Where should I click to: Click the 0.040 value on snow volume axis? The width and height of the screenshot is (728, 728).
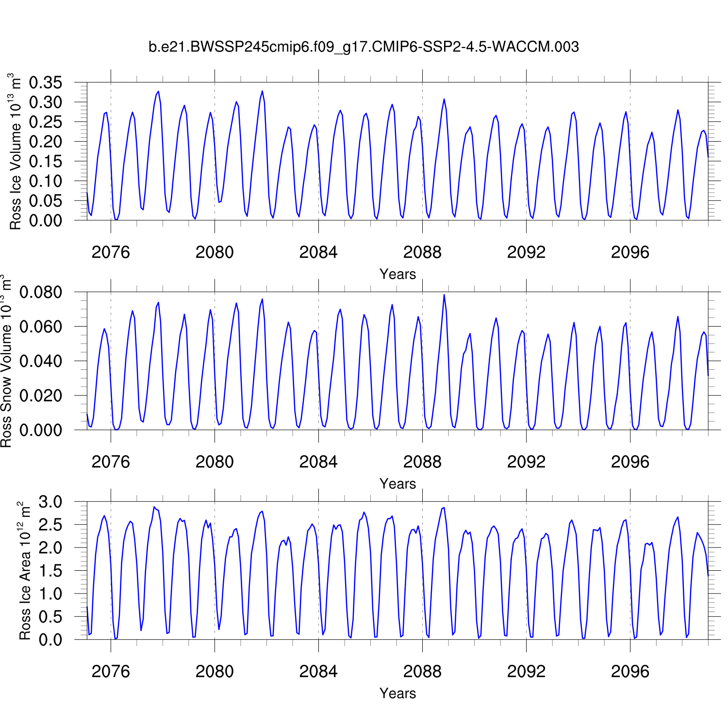pyautogui.click(x=41, y=361)
